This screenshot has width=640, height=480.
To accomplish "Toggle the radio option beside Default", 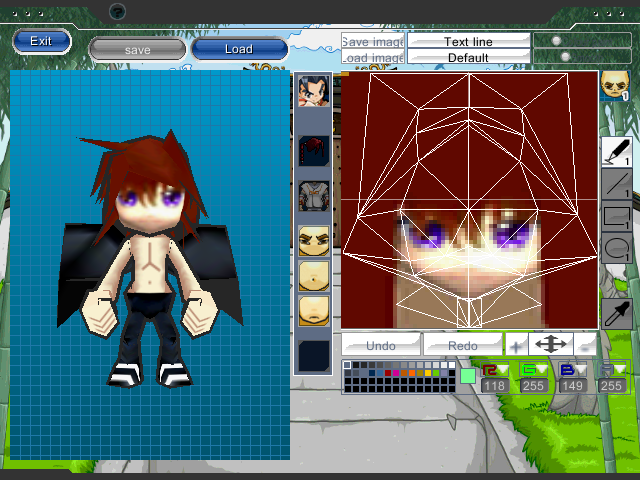I will tap(565, 56).
